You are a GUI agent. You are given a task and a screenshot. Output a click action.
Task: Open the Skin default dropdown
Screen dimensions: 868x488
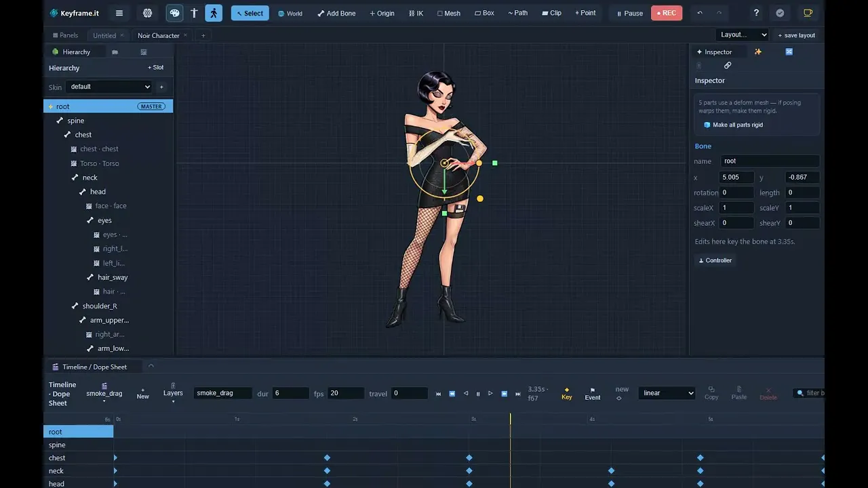(x=109, y=87)
